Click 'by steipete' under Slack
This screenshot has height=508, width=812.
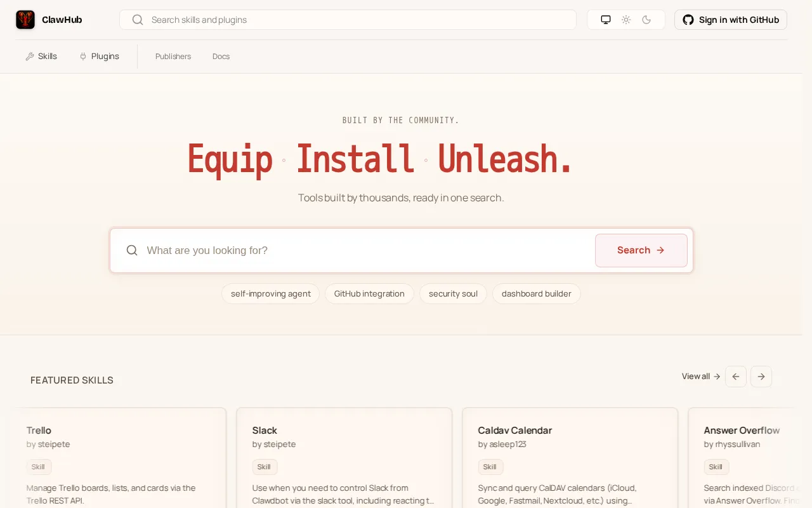click(x=274, y=444)
